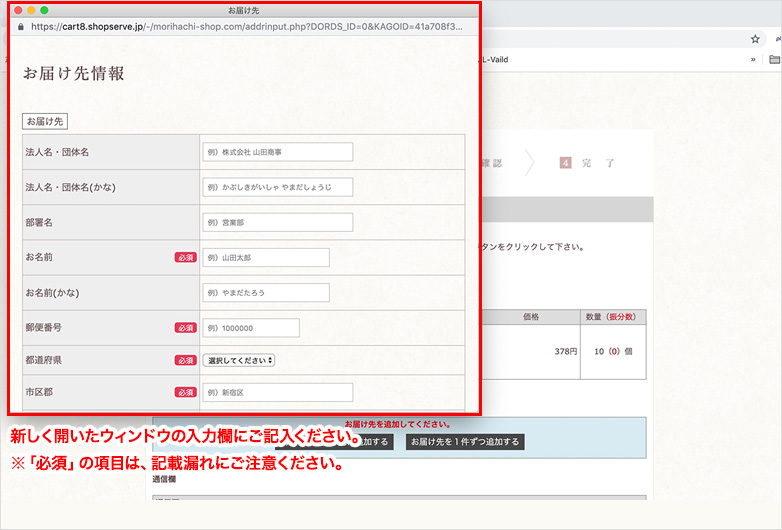The image size is (782, 530).
Task: Click the お名前 input field
Action: coord(266,257)
